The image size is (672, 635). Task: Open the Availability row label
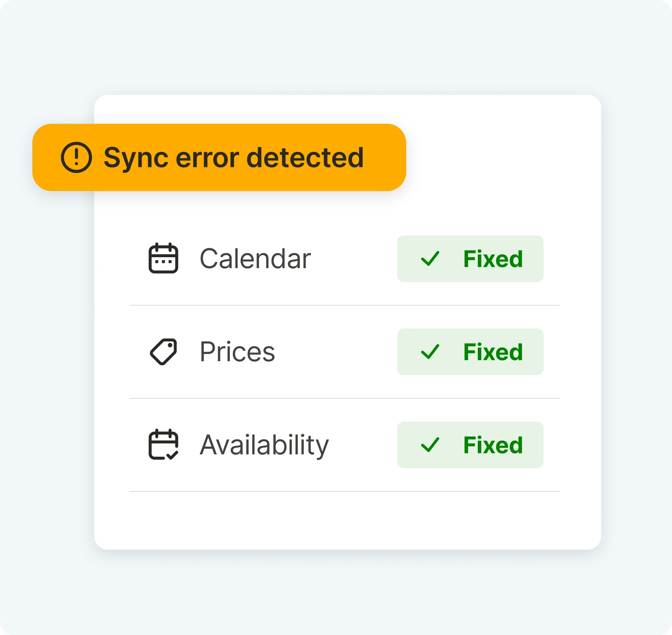click(264, 445)
